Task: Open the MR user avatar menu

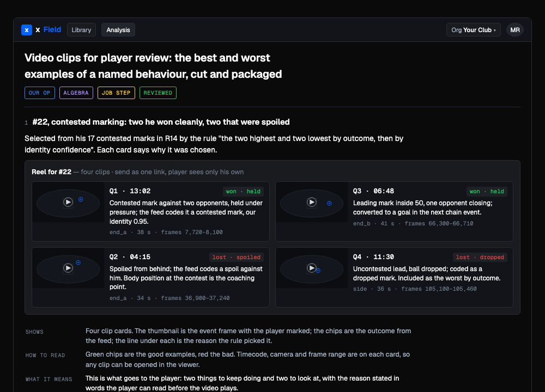Action: [x=515, y=30]
